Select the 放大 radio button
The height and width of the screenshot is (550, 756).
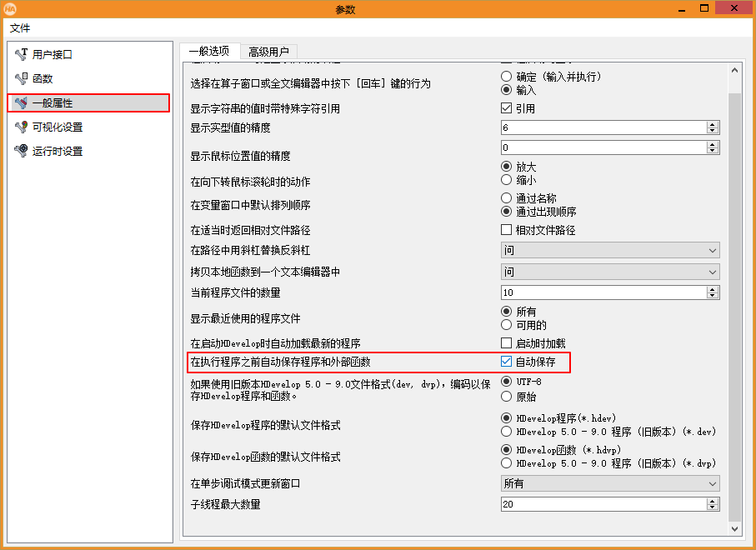click(506, 167)
